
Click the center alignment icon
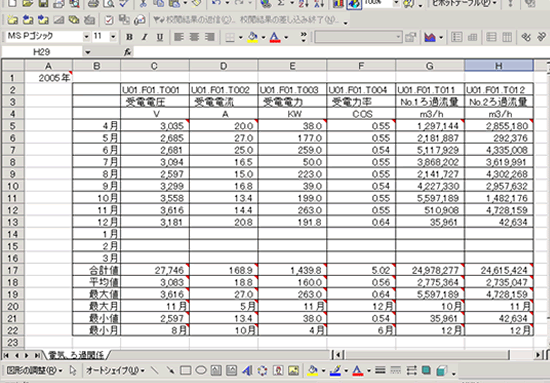click(x=194, y=37)
